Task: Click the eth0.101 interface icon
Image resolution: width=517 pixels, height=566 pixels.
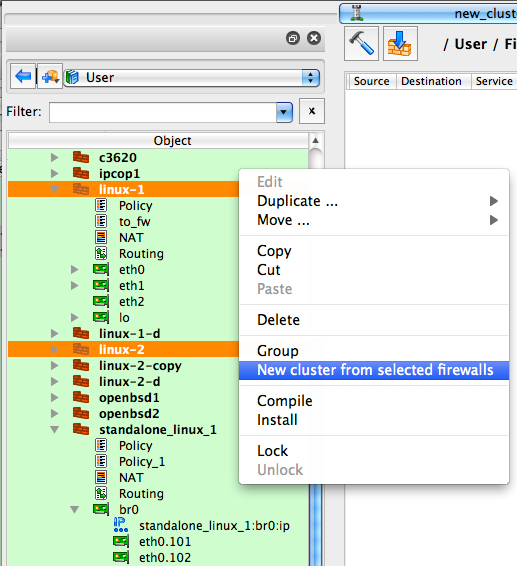Action: pos(121,541)
